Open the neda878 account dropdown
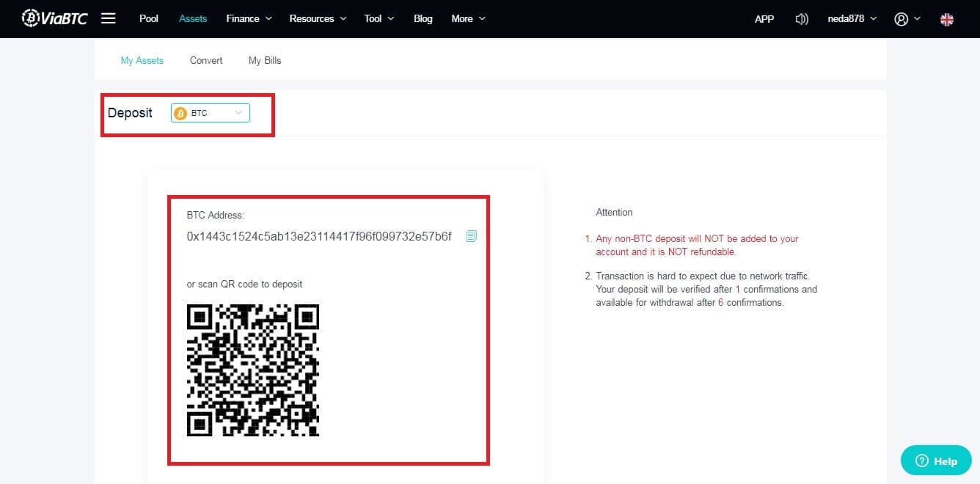This screenshot has width=980, height=484. point(852,19)
